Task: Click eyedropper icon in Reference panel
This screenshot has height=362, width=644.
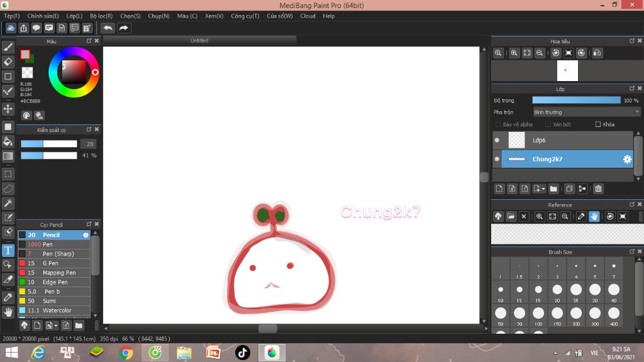Action: 580,216
